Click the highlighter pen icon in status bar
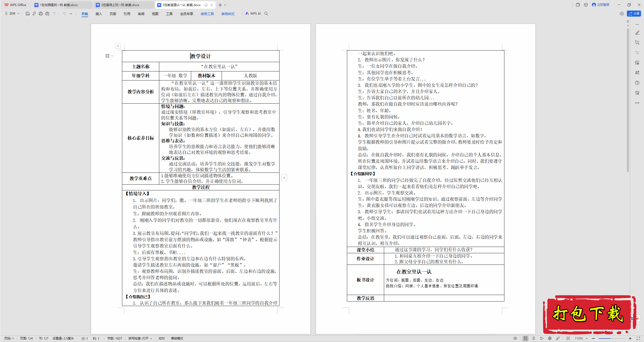644x342 pixels. click(x=558, y=338)
